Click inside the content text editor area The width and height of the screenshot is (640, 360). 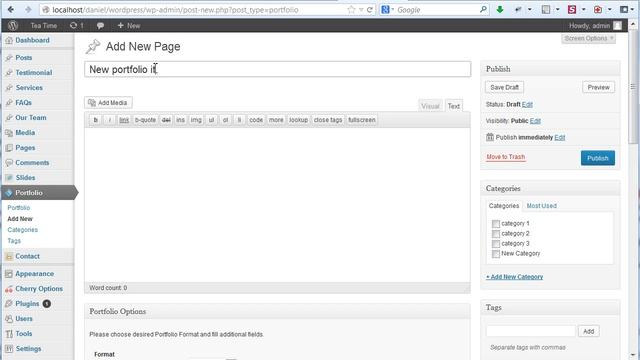coord(277,205)
